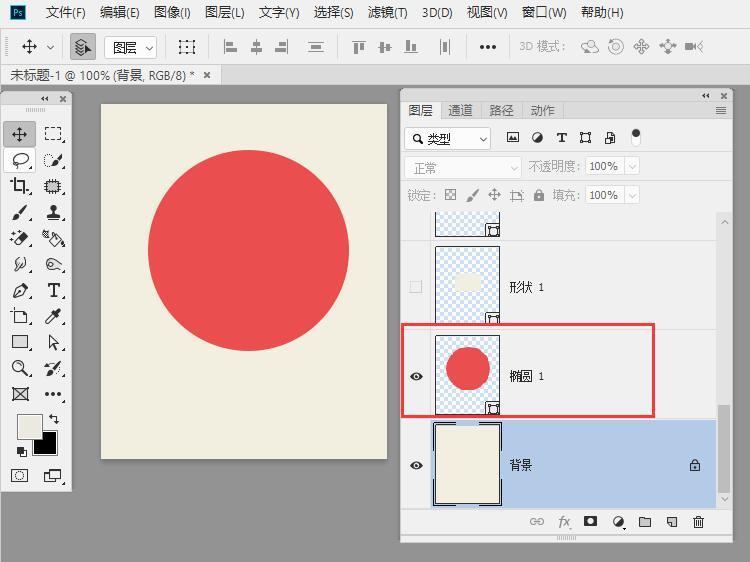Show the 形状 1 layer
750x562 pixels.
pos(416,287)
